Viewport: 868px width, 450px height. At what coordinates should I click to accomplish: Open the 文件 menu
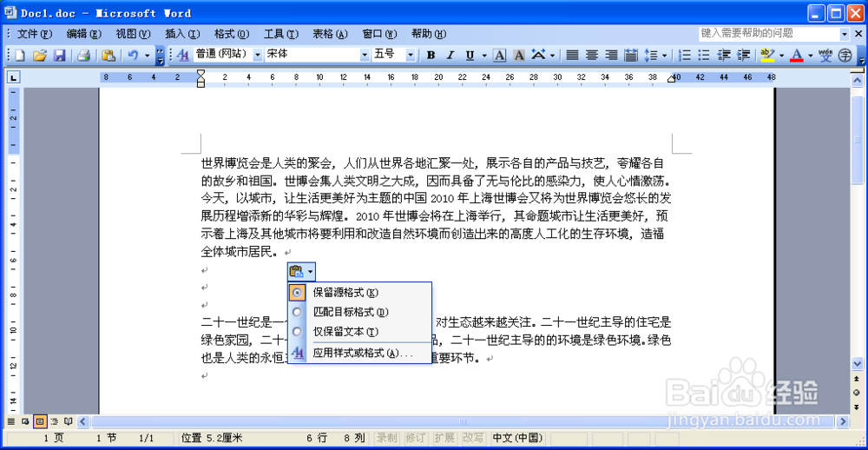click(x=35, y=34)
